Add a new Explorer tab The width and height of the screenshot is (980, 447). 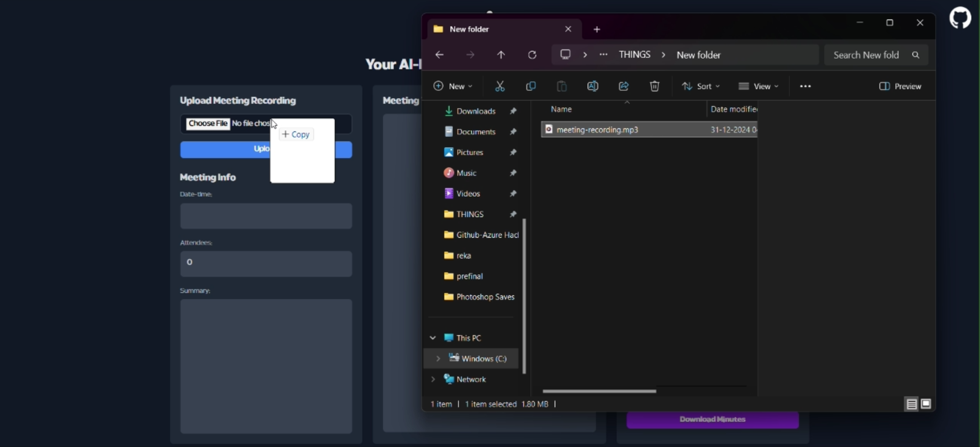click(597, 30)
